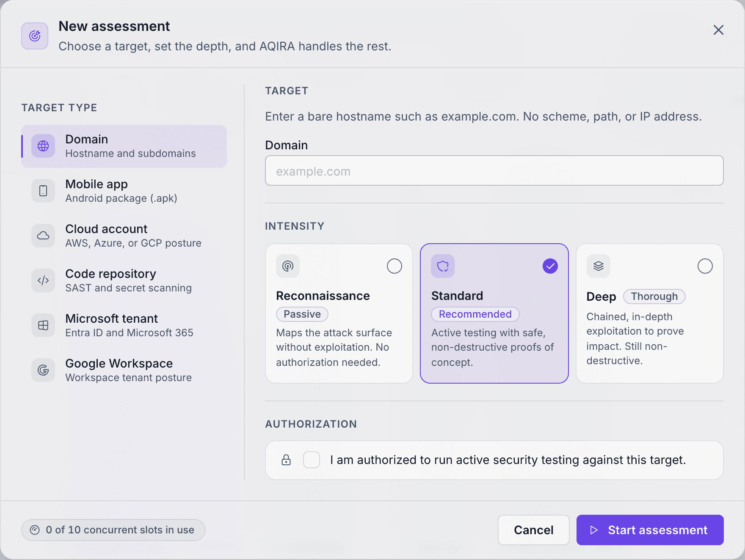The image size is (745, 560).
Task: Click the Recommended tag on Standard
Action: pos(475,314)
